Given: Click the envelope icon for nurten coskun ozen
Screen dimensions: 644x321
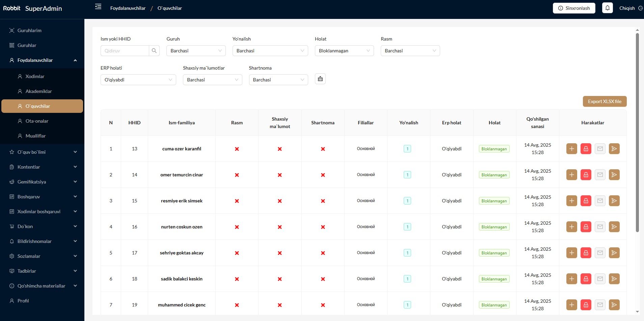Looking at the screenshot, I should pos(600,227).
